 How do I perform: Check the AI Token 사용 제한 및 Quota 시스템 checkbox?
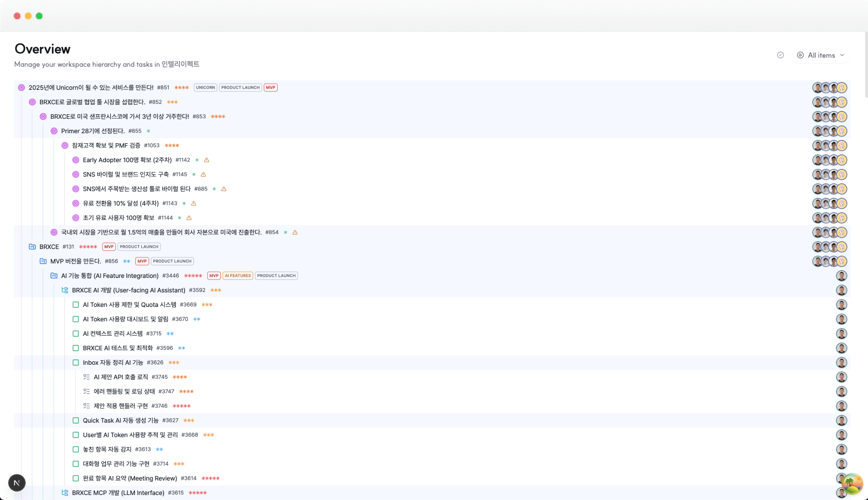pos(75,304)
